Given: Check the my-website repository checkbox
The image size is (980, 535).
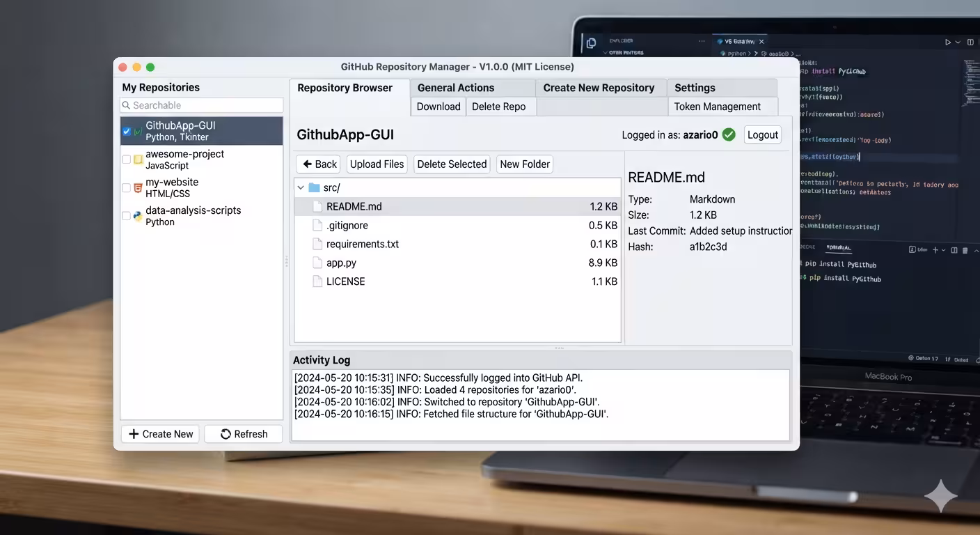Looking at the screenshot, I should (126, 187).
